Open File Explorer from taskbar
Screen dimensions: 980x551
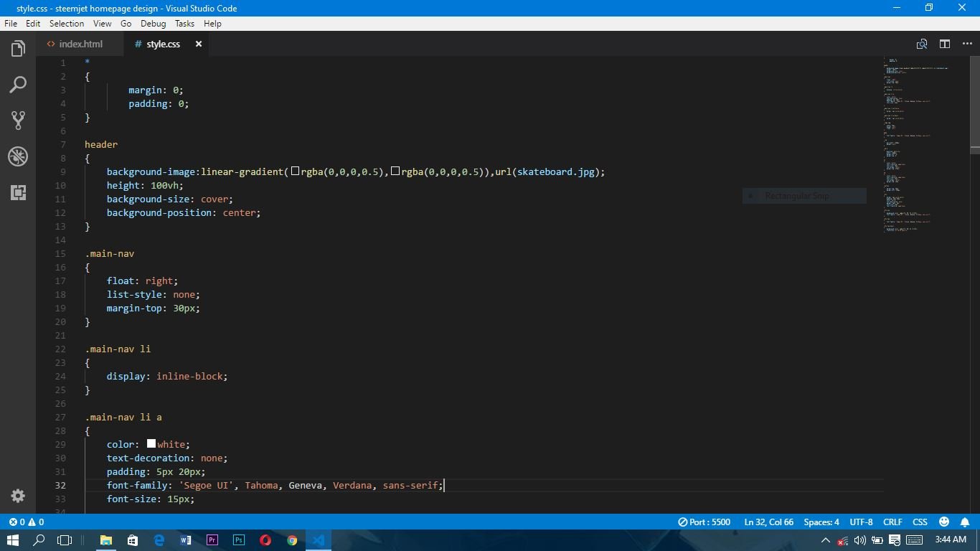(106, 540)
